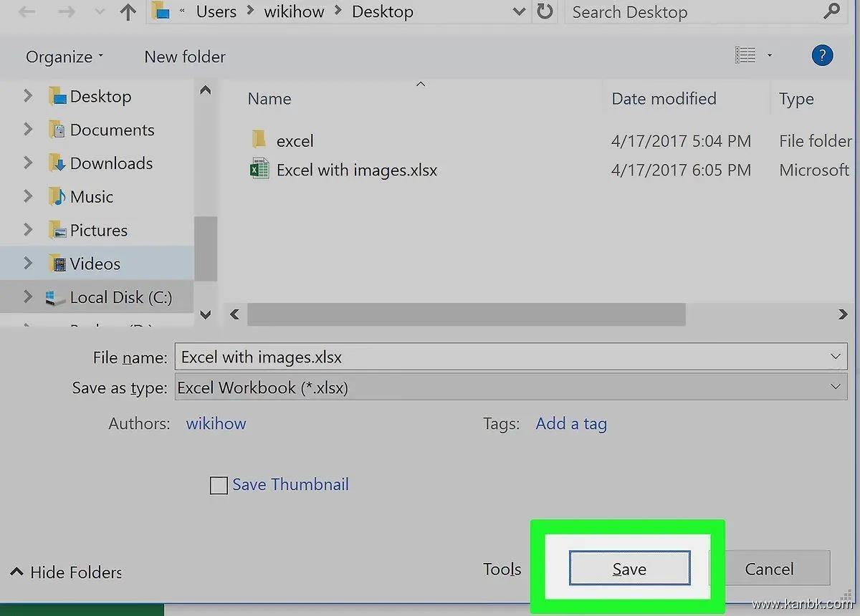Open the Organize menu
This screenshot has width=860, height=616.
tap(64, 57)
